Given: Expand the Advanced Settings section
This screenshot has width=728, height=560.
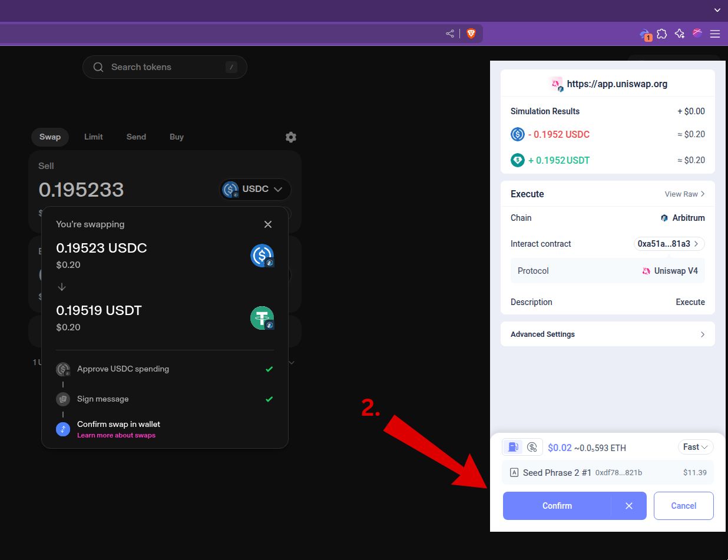Looking at the screenshot, I should pos(607,334).
